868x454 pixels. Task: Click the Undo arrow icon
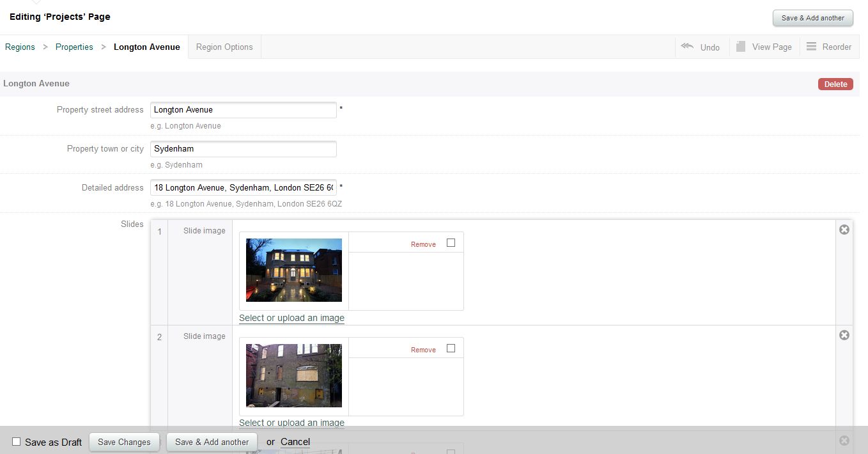687,46
